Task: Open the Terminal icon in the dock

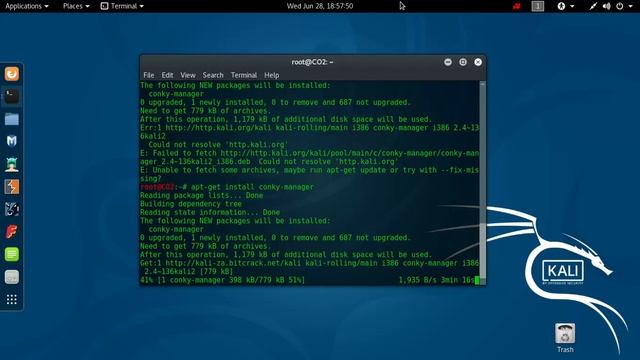Action: click(x=11, y=96)
